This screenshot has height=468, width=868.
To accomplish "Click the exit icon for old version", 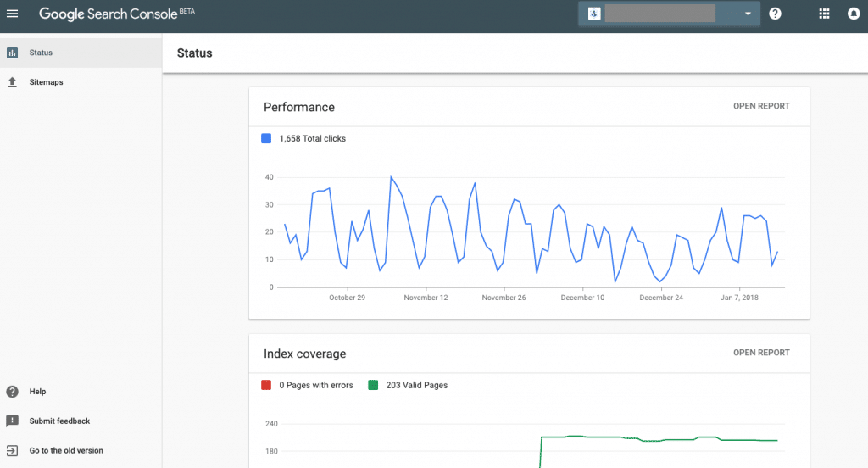I will (x=12, y=450).
